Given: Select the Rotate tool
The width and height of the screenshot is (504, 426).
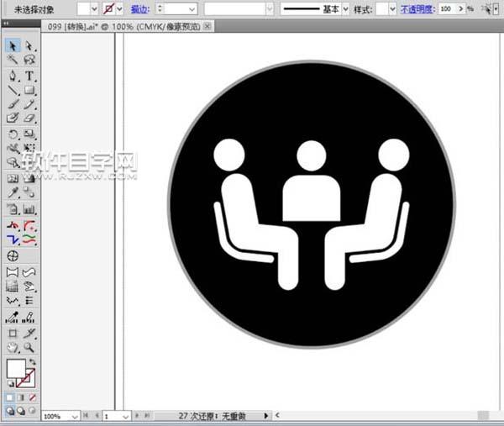Looking at the screenshot, I should (x=13, y=134).
